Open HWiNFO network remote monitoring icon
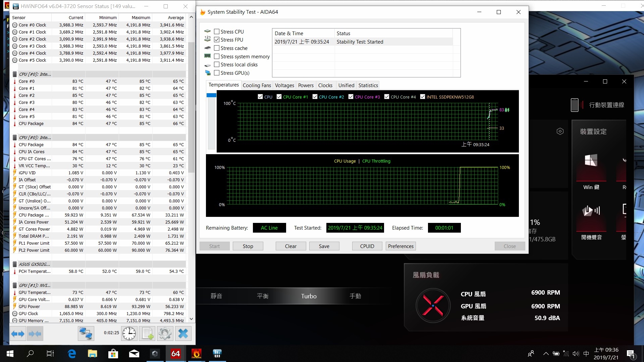The height and width of the screenshot is (362, 644). click(x=86, y=334)
